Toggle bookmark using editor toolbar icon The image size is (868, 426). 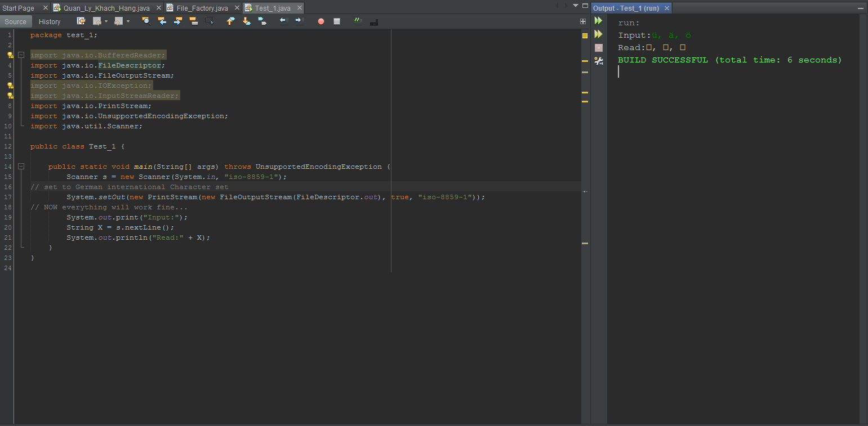tap(262, 21)
